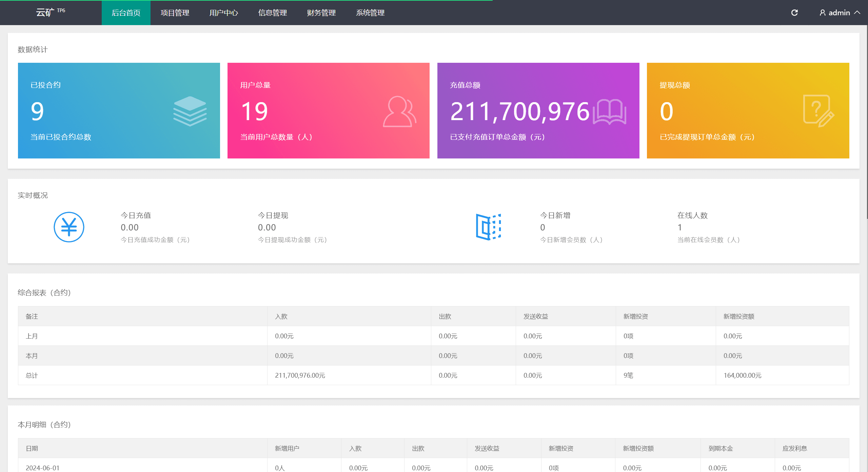Viewport: 868px width, 472px height.
Task: Click the blue yen circle icon
Action: 69,227
